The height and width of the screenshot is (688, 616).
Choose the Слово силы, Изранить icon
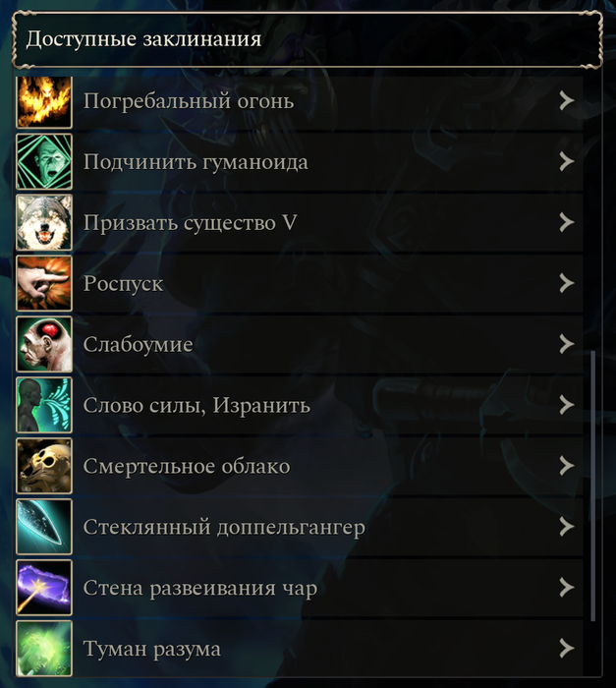[44, 405]
